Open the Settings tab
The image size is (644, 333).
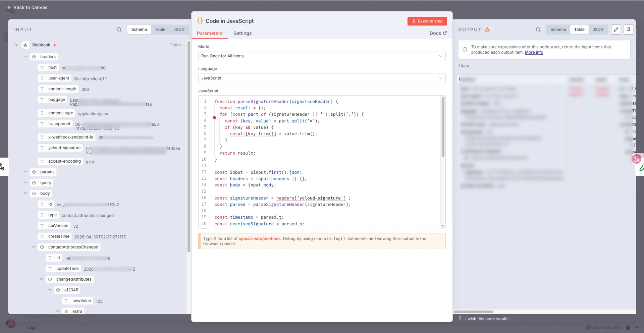243,33
